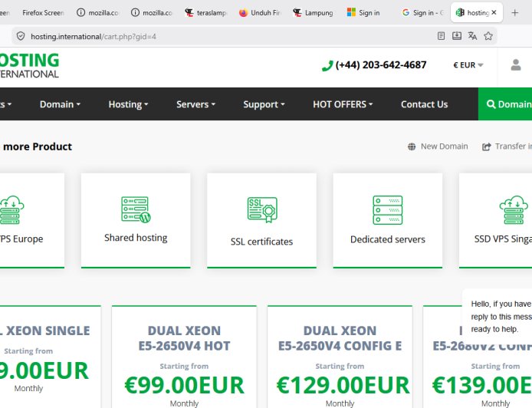Click the user account profile icon
This screenshot has height=408, width=532.
pyautogui.click(x=516, y=65)
